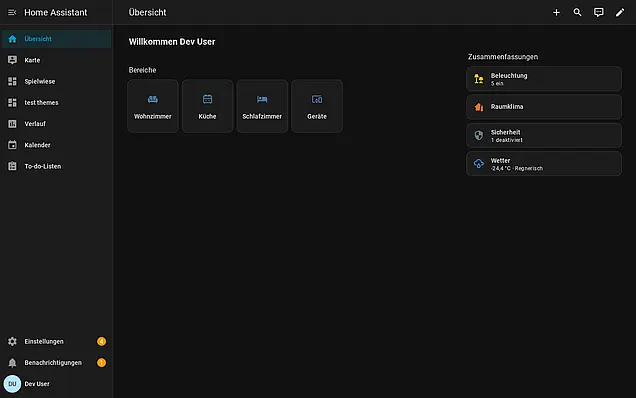Open the Geräte area card
Viewport: 636px width, 398px height.
pos(317,106)
